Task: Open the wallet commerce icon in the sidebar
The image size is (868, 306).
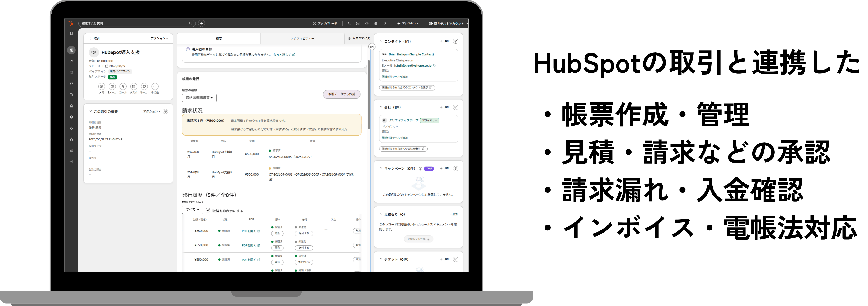Action: pos(71,95)
